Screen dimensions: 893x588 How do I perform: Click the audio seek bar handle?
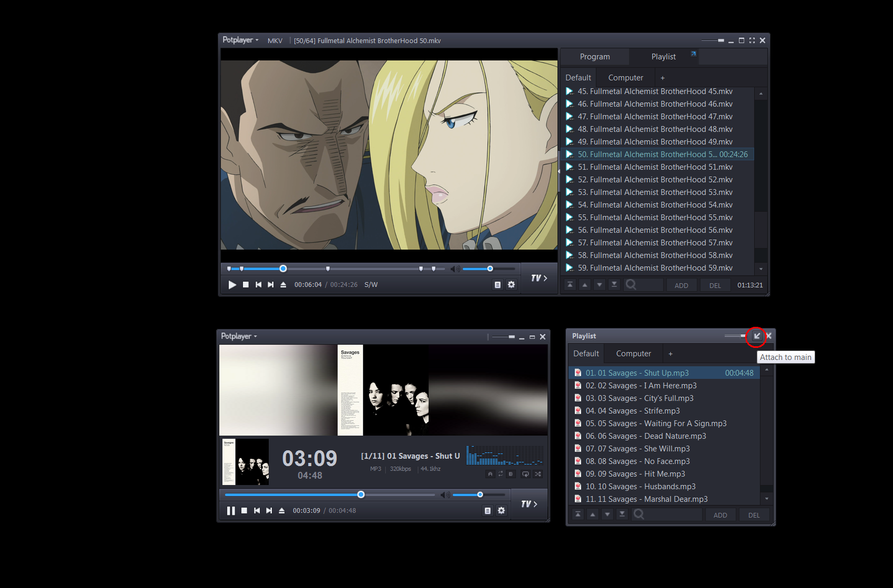coord(361,494)
